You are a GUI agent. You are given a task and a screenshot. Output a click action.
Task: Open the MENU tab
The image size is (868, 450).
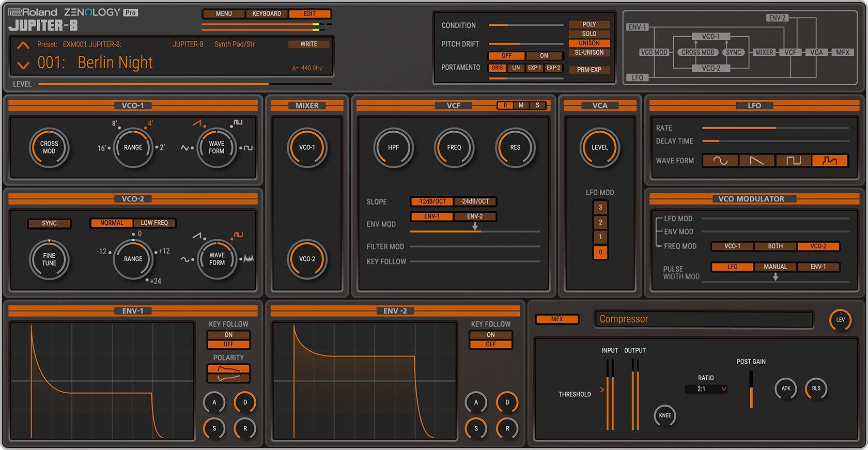click(224, 14)
